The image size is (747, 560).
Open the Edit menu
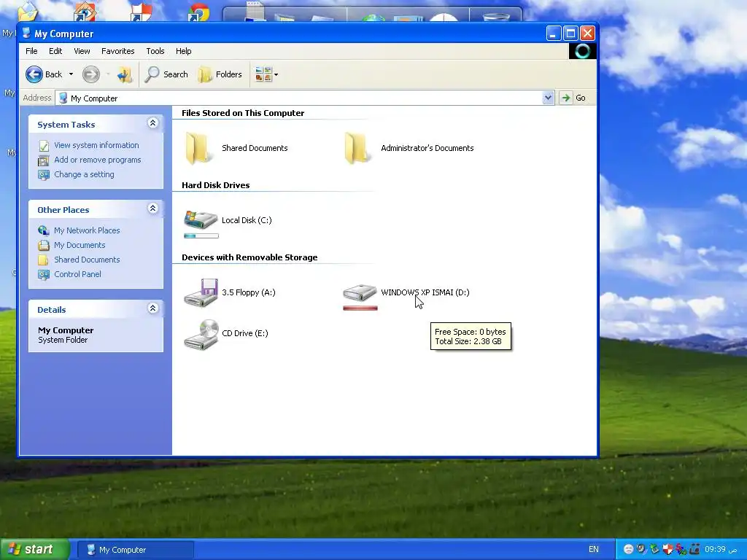point(55,51)
